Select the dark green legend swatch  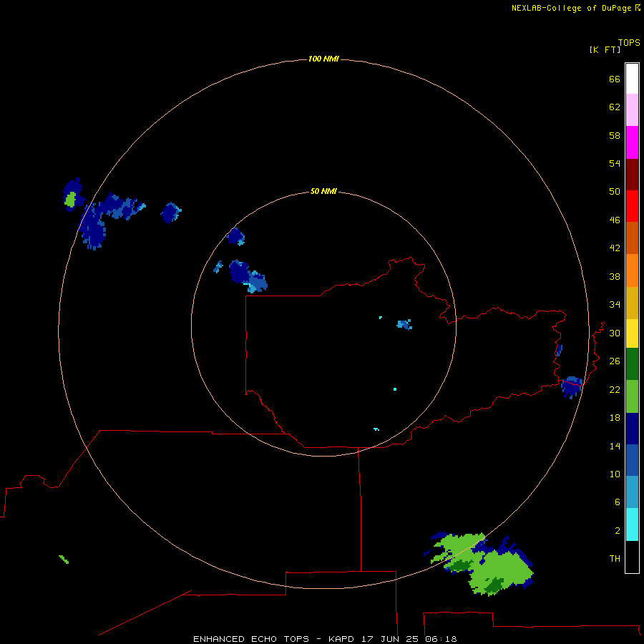[x=632, y=364]
